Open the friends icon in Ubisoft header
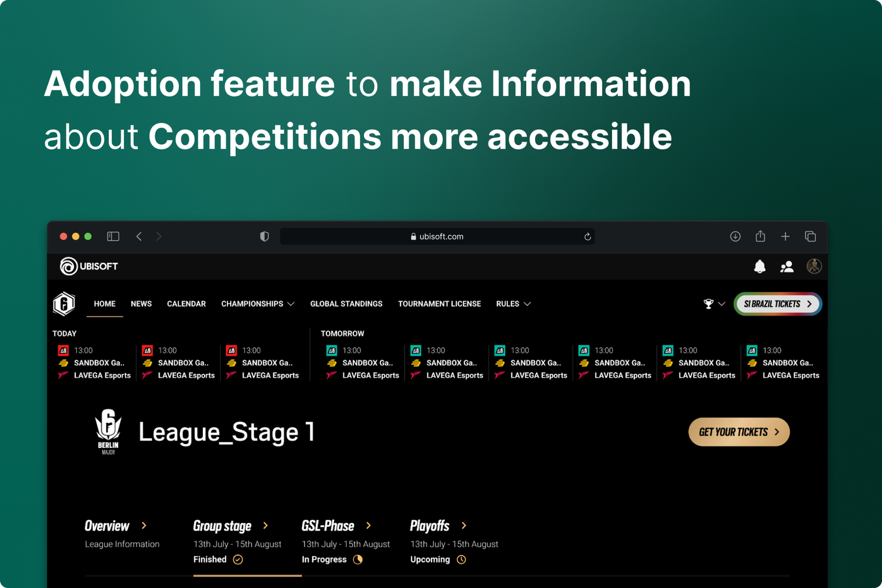The width and height of the screenshot is (882, 588). 787,267
